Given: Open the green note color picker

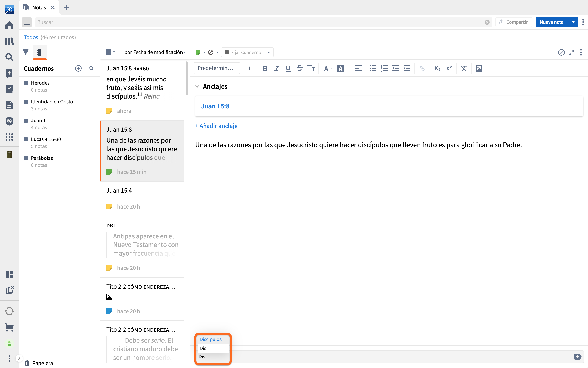Looking at the screenshot, I should pyautogui.click(x=200, y=52).
